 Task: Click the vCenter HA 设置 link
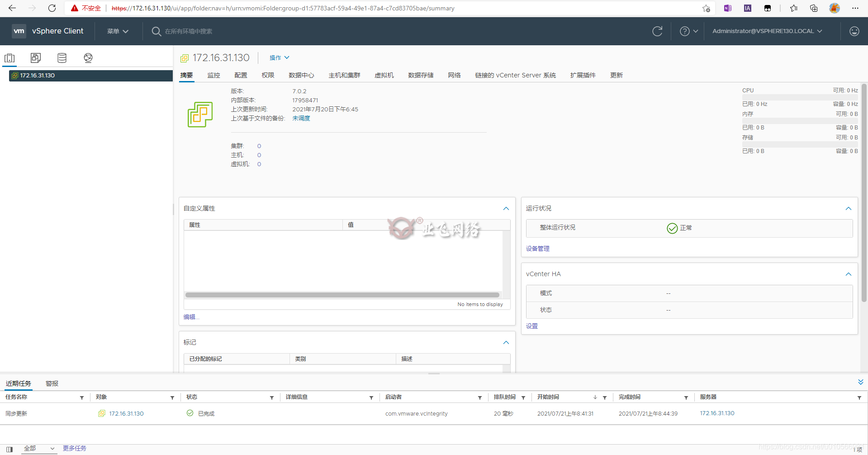[x=532, y=326]
